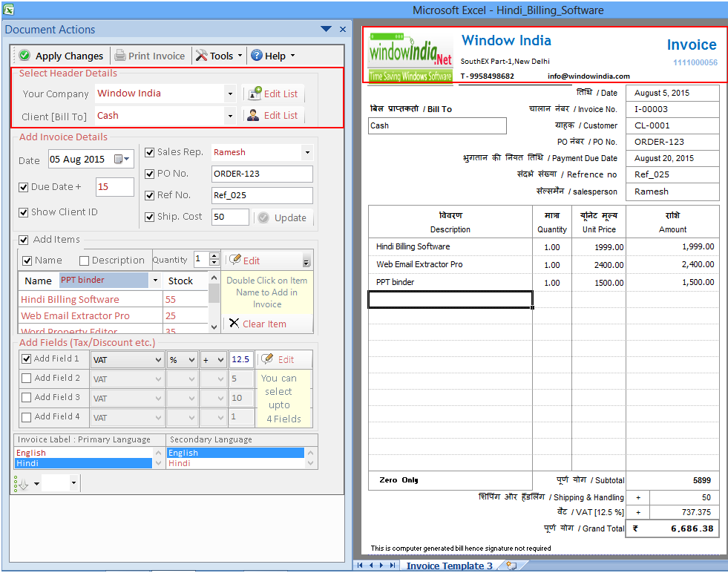
Task: Click the Excel app icon in title bar
Action: coord(8,9)
